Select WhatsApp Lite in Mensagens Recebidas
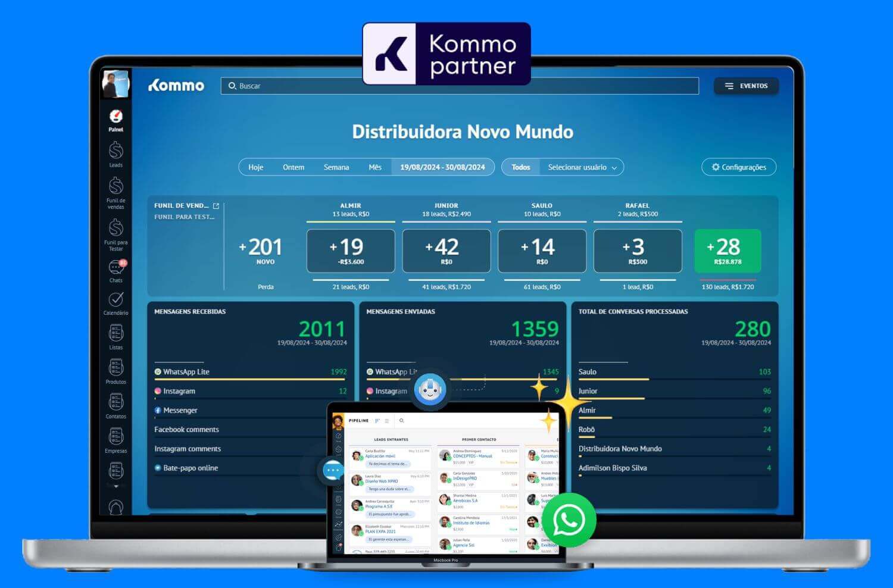This screenshot has width=893, height=588. click(251, 372)
